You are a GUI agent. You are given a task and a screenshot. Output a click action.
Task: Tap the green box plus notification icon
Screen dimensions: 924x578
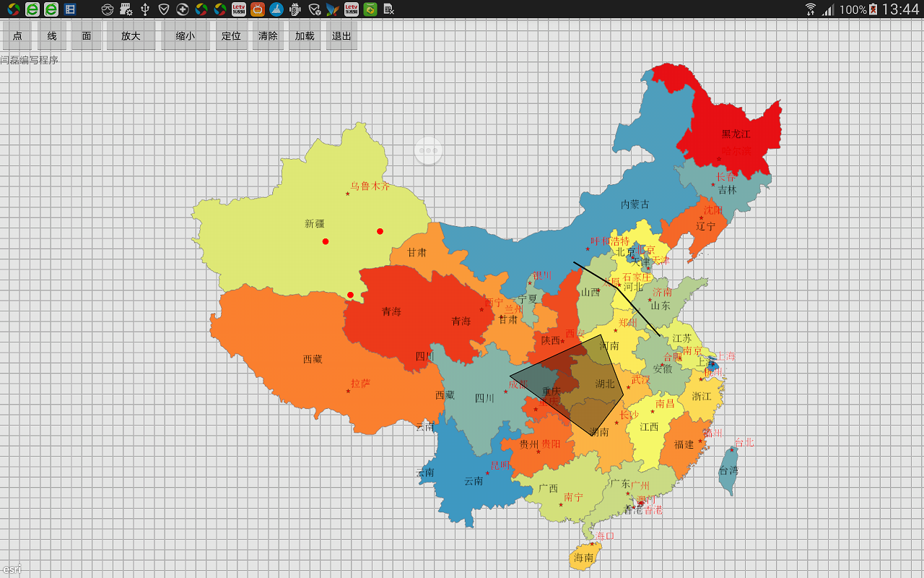tap(370, 9)
